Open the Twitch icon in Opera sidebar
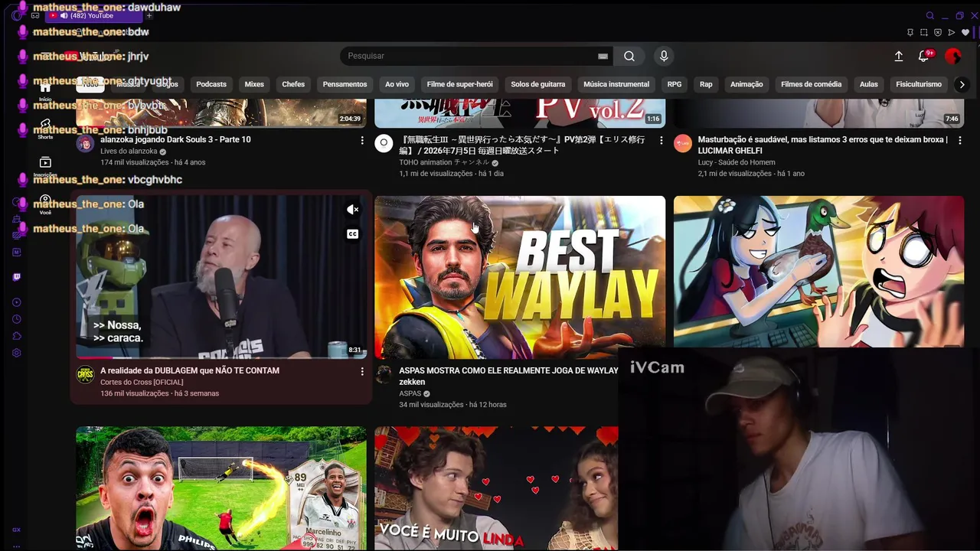Screen dimensions: 980x551 coord(17,277)
